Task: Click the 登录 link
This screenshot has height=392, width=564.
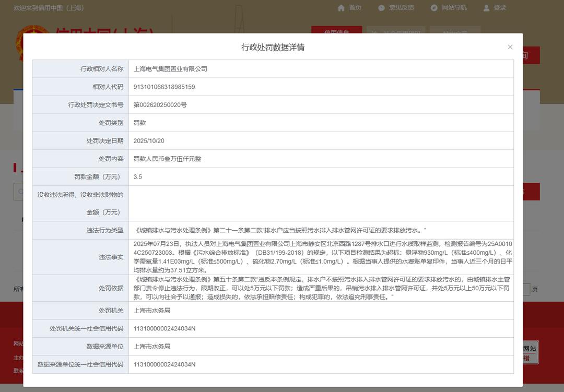Action: [500, 8]
